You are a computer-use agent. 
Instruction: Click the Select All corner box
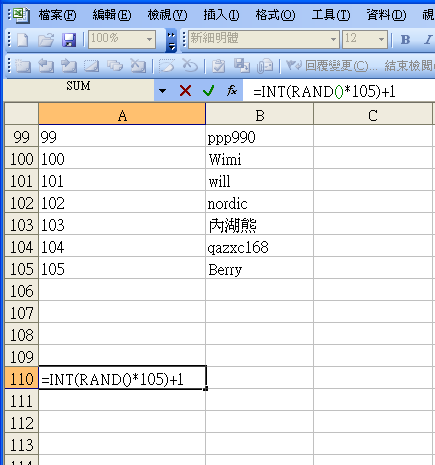pos(21,114)
